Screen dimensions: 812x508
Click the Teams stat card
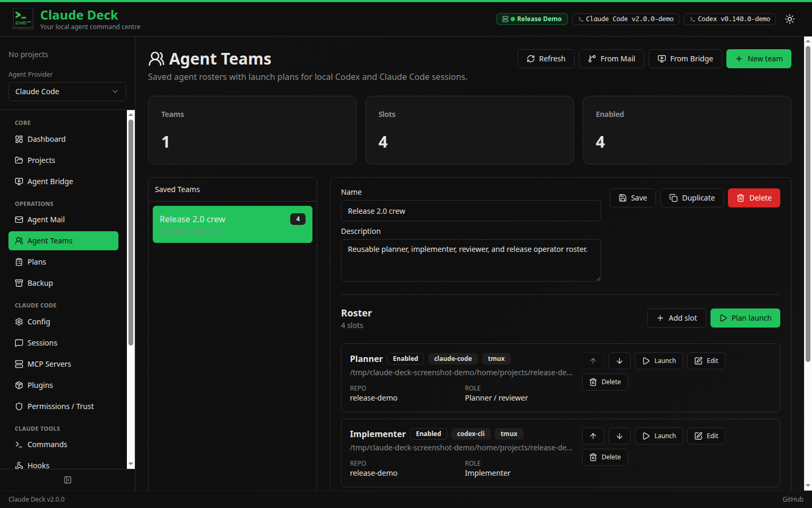252,130
